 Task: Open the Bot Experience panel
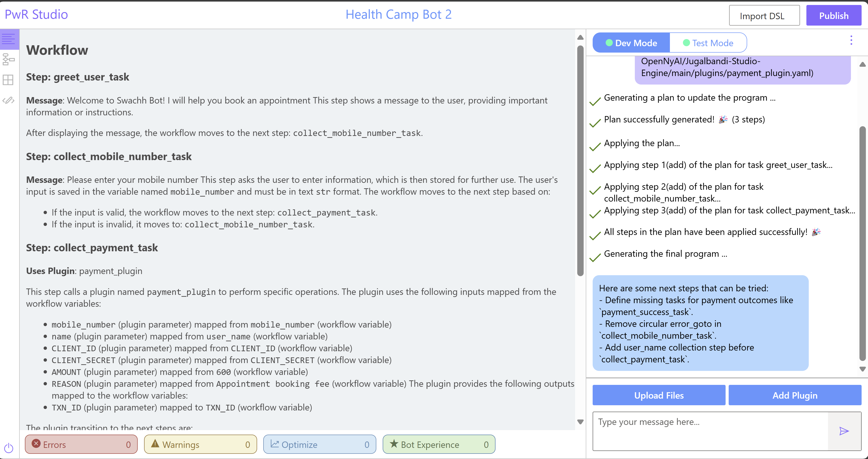tap(439, 444)
